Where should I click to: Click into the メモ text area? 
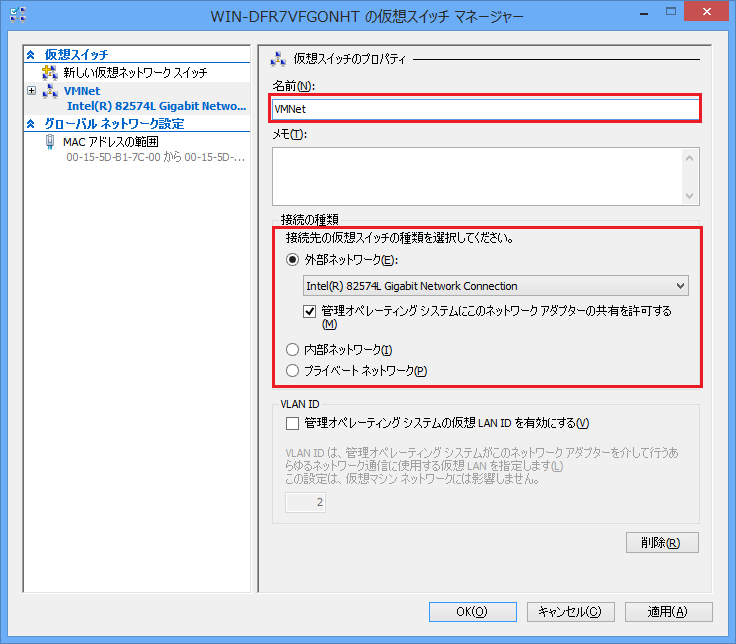click(x=477, y=176)
